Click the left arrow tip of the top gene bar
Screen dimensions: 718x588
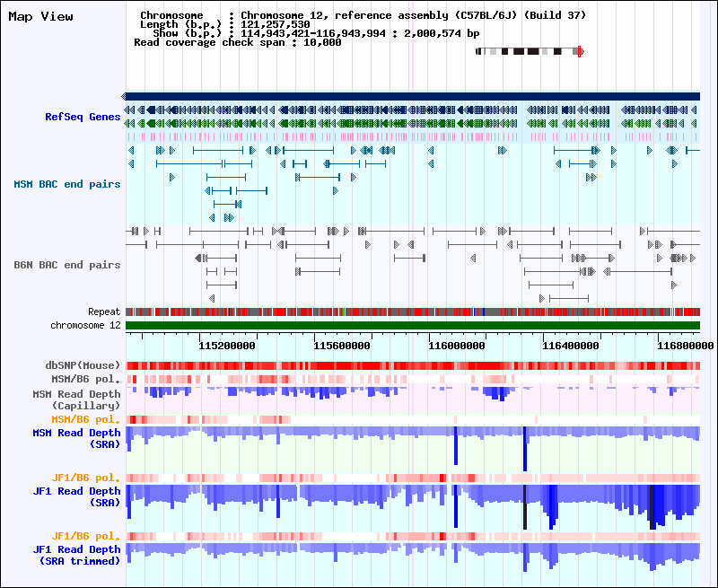[124, 96]
